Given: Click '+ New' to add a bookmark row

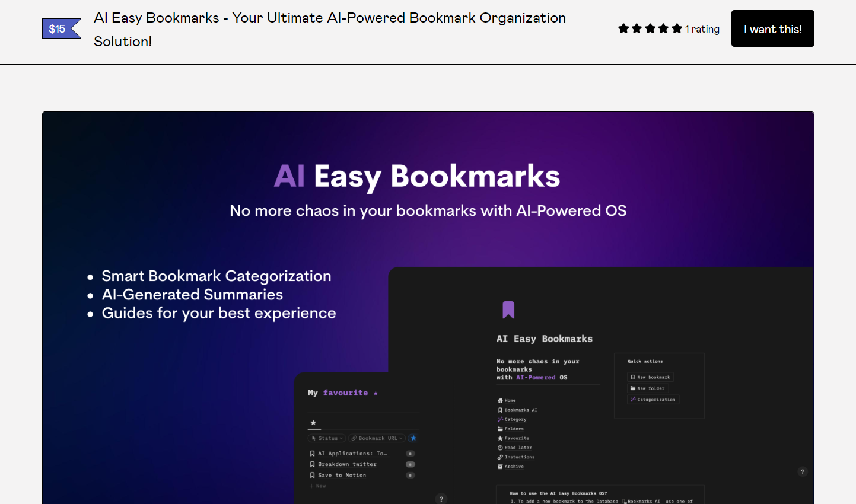Looking at the screenshot, I should coord(317,486).
